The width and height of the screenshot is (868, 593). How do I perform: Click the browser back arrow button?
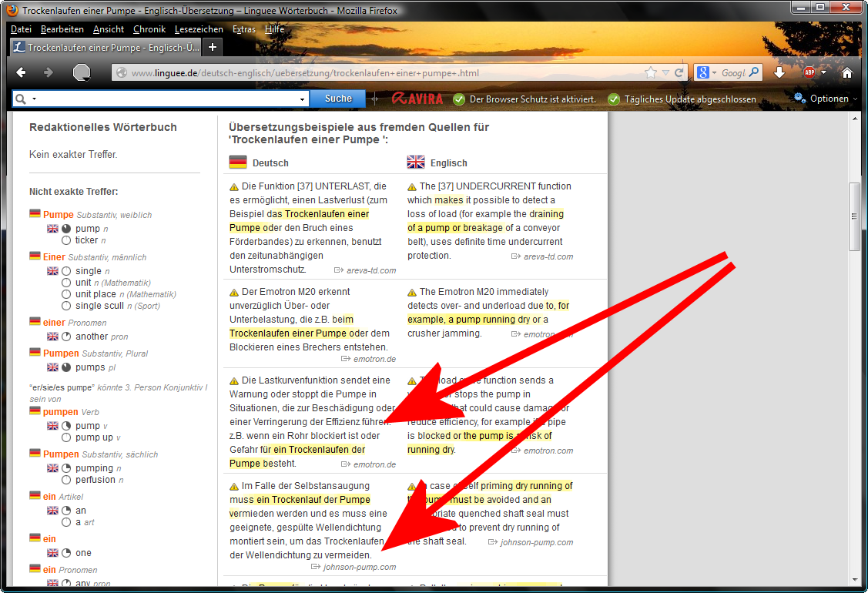pos(21,72)
